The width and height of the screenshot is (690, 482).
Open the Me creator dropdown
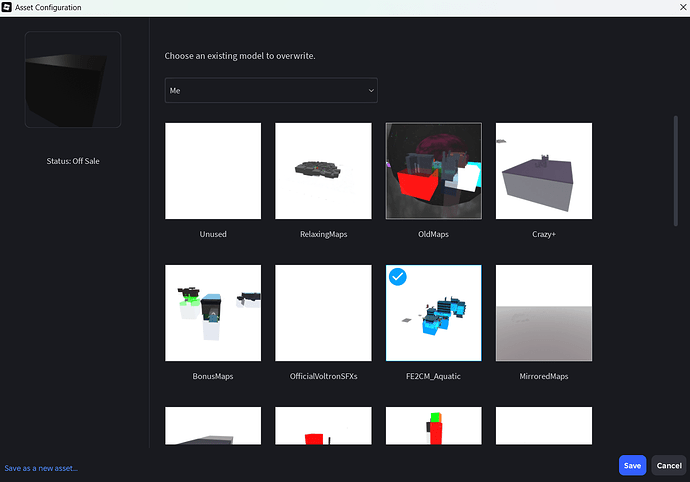[271, 90]
